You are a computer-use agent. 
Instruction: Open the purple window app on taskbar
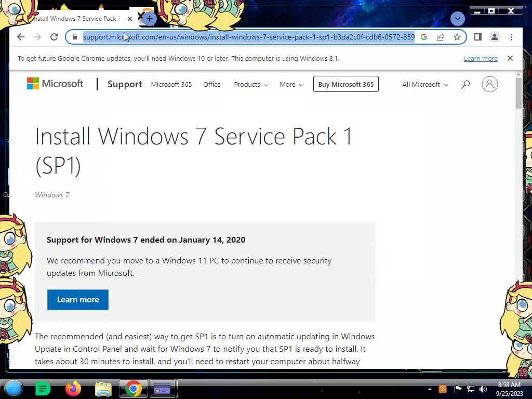pos(162,389)
